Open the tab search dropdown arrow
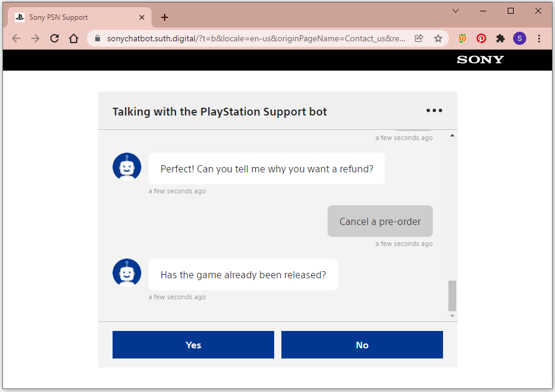 (x=456, y=11)
